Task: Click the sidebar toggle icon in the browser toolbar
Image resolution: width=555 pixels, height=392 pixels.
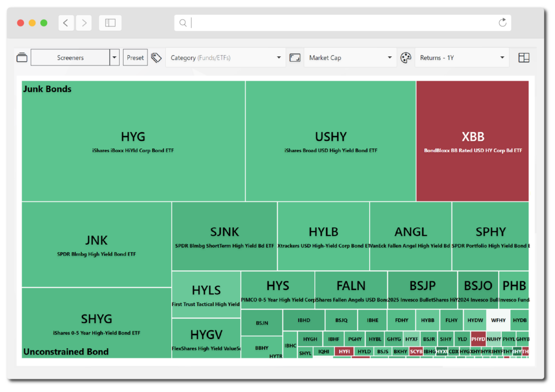Action: coord(110,23)
